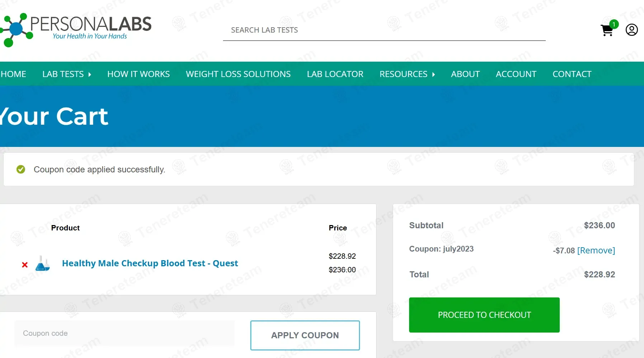Click the Product column header
The height and width of the screenshot is (358, 644).
[x=65, y=228]
